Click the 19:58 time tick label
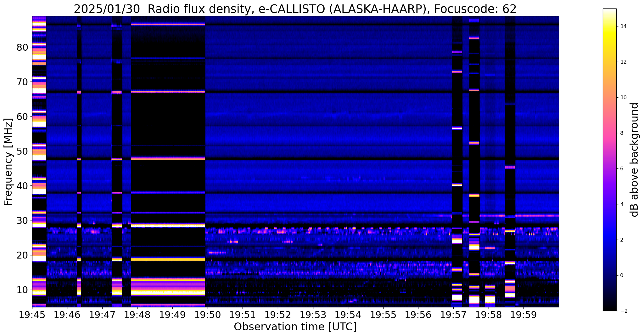Screen dimensions: 644x336 (x=489, y=315)
